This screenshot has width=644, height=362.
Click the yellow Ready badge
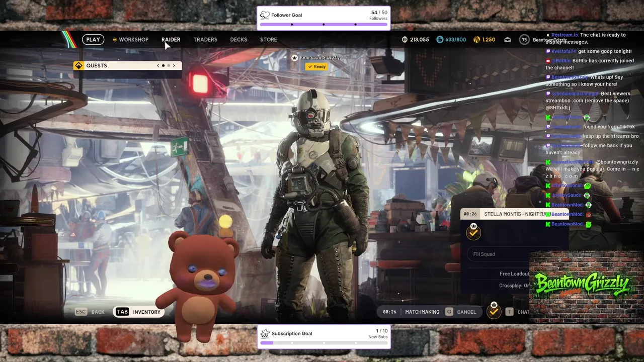point(316,66)
